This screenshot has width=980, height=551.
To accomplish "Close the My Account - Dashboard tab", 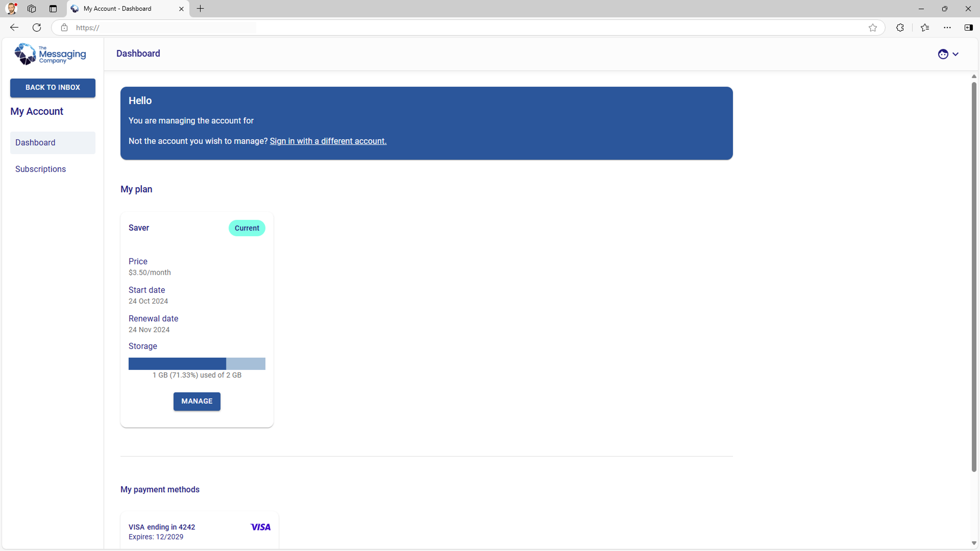I will [182, 9].
